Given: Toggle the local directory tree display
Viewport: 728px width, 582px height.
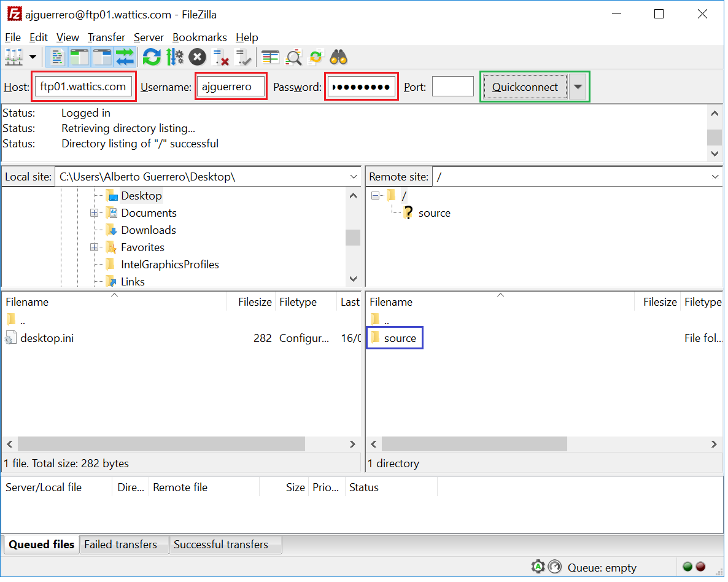Looking at the screenshot, I should click(x=80, y=58).
